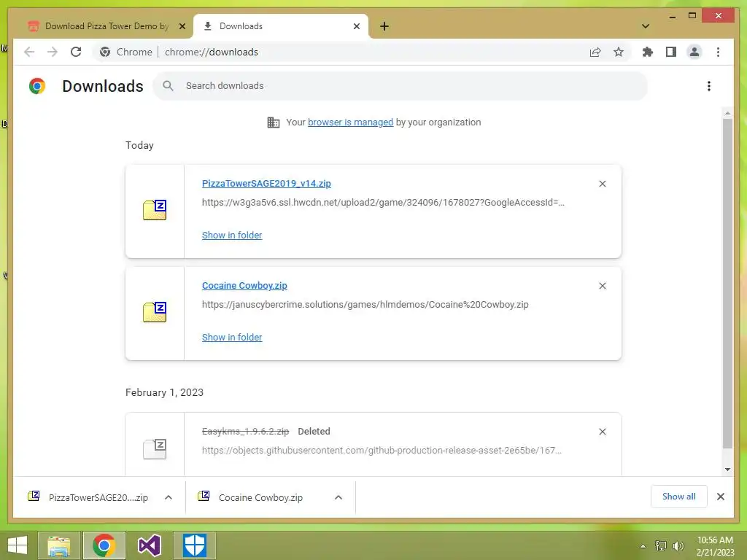Viewport: 747px width, 560px height.
Task: Click the browser forward arrow
Action: click(53, 52)
